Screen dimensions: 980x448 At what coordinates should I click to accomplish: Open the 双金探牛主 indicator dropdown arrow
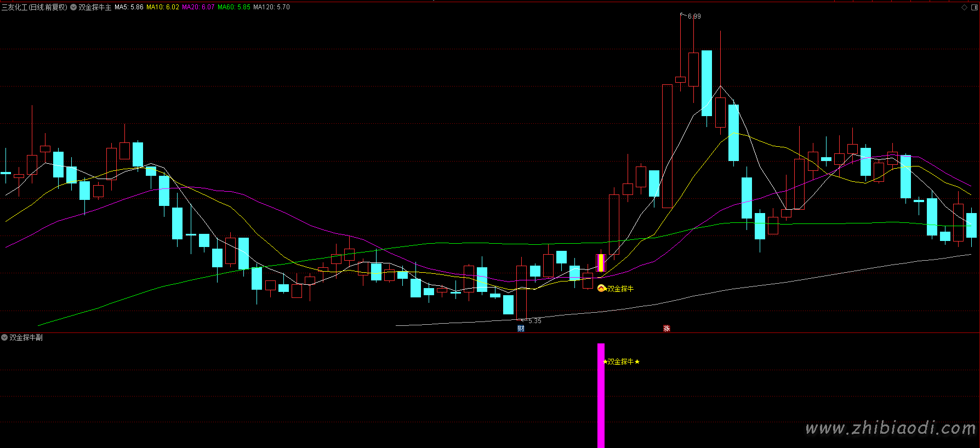point(73,7)
